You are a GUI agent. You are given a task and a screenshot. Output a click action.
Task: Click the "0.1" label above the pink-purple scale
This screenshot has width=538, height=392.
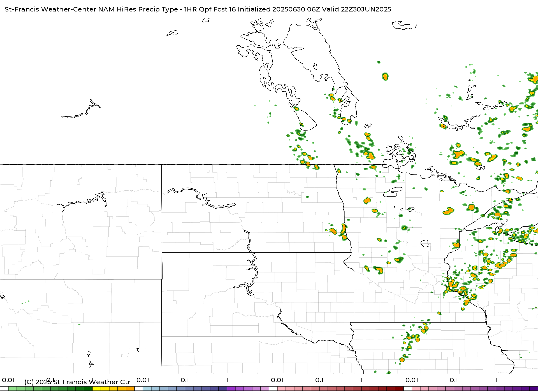[x=454, y=380]
